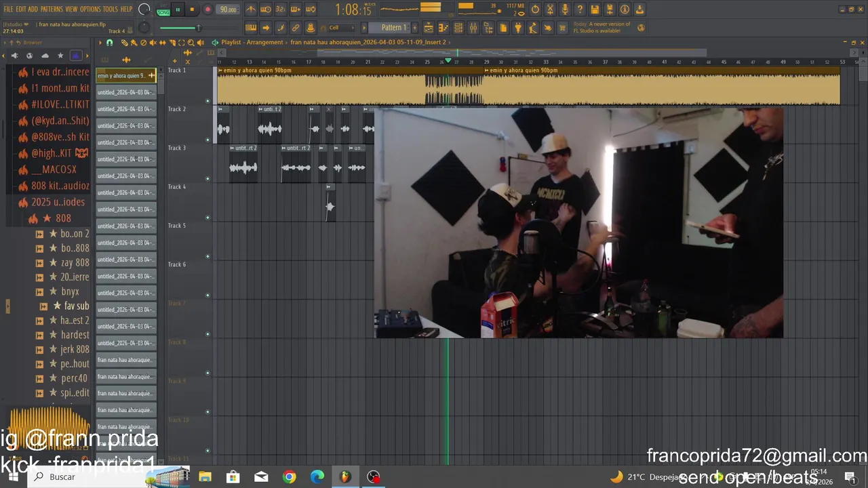Screen dimensions: 868x488
Task: Open the tempo tapper icon
Action: (x=533, y=28)
